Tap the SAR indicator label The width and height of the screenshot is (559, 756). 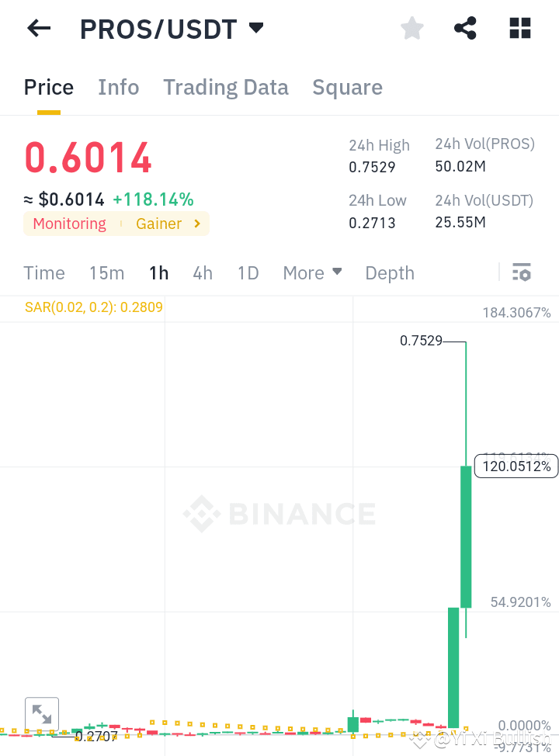tap(93, 307)
